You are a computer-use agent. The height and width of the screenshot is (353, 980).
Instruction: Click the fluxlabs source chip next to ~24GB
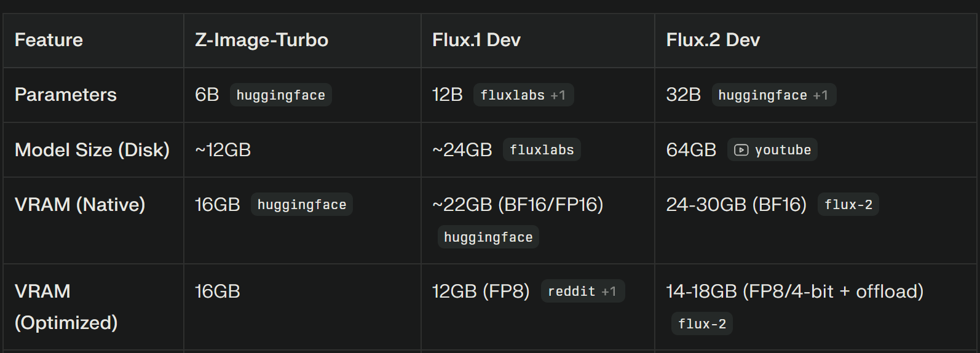click(x=542, y=149)
